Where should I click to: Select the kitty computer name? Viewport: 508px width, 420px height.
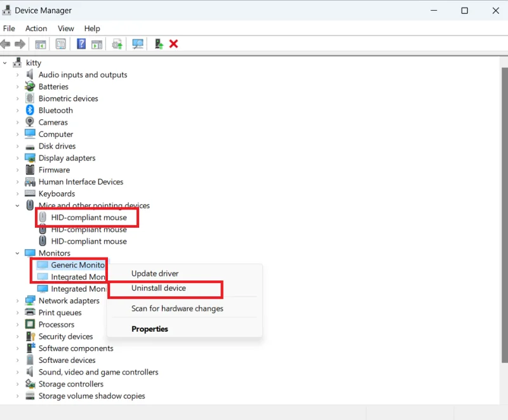34,63
